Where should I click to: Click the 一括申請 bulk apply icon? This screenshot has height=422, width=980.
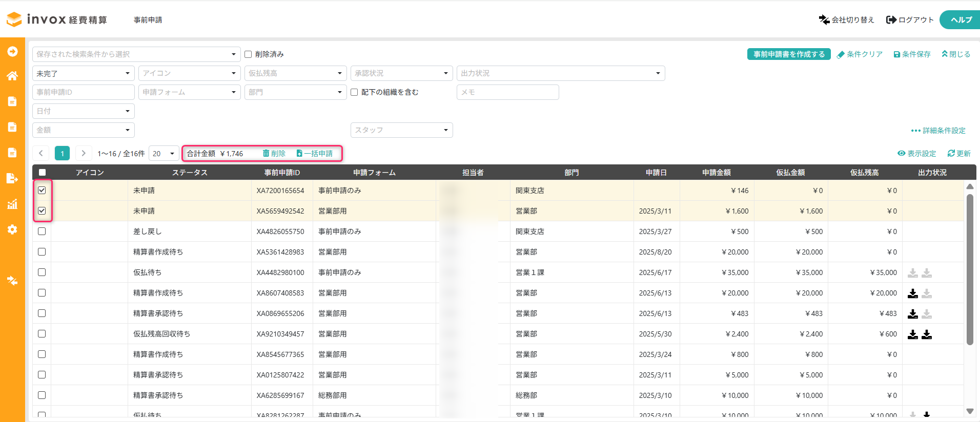click(299, 153)
